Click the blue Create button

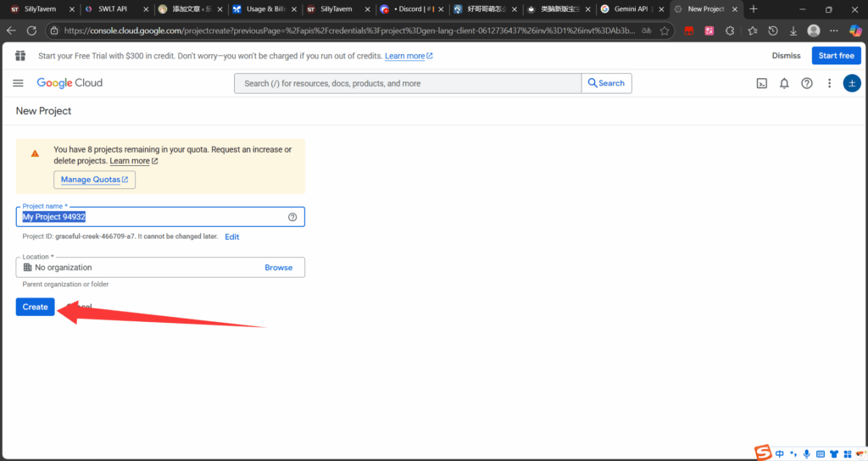(x=35, y=307)
